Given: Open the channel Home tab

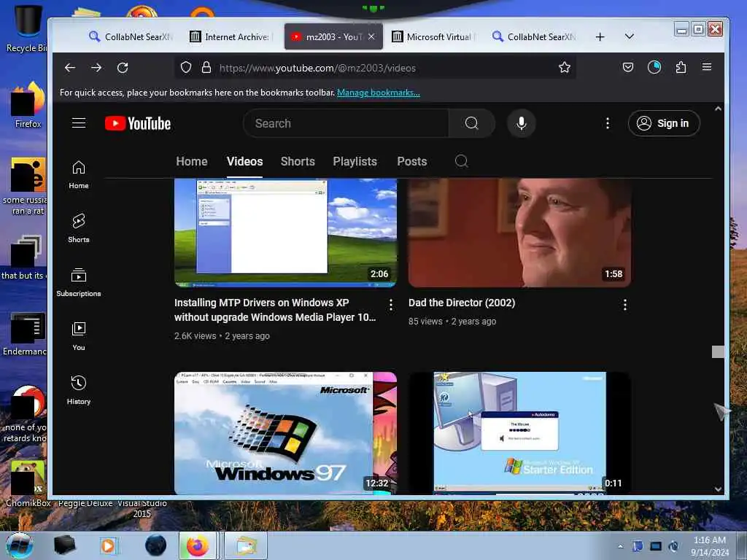Looking at the screenshot, I should coord(192,161).
